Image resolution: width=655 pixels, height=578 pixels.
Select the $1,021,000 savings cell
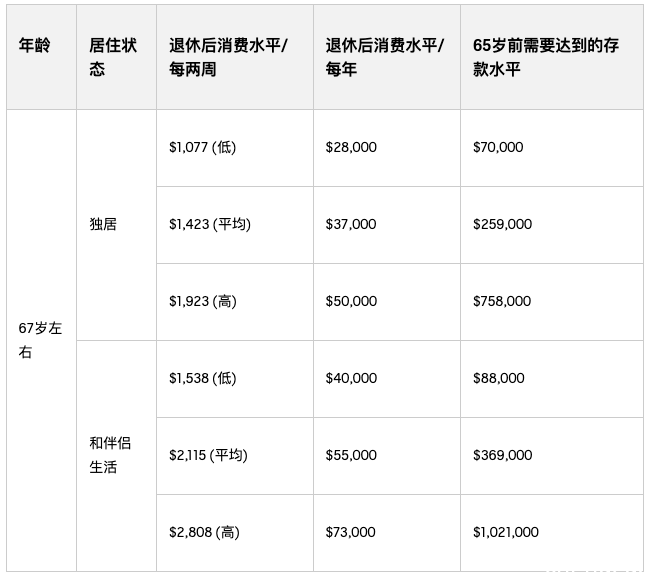point(552,533)
